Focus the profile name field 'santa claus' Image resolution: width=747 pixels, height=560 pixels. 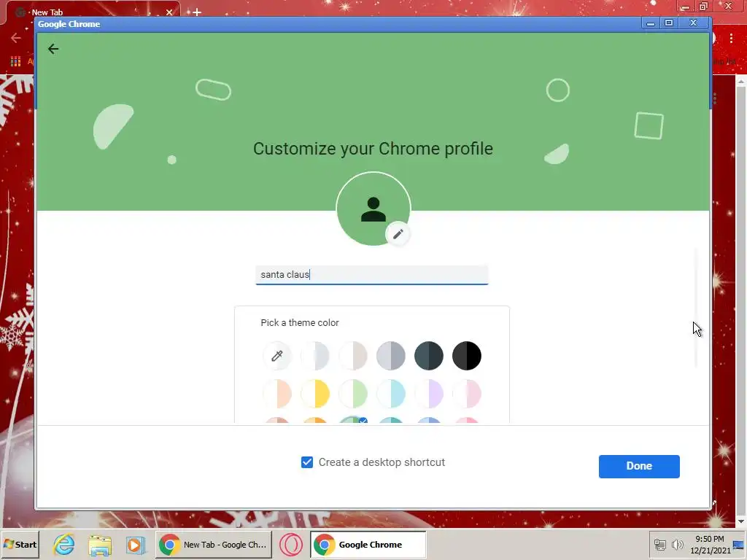(x=371, y=275)
